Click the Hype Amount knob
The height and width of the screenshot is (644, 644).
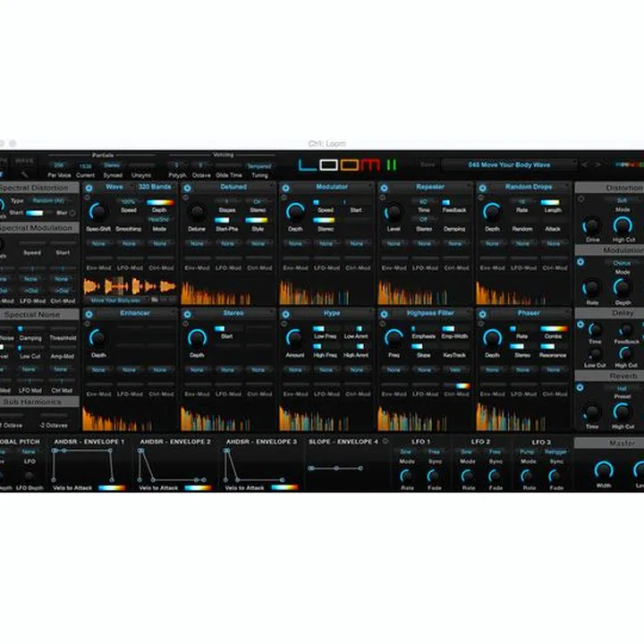pos(295,337)
